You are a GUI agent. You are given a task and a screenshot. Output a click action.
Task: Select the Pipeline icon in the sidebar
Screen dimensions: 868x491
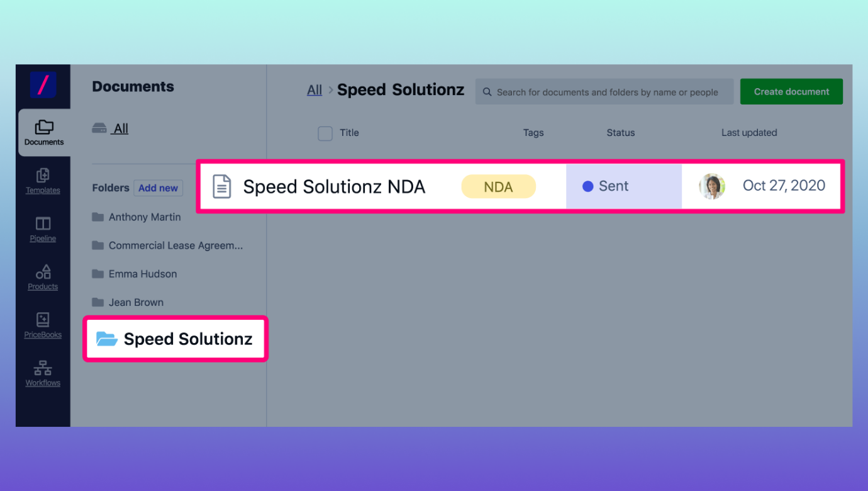43,228
